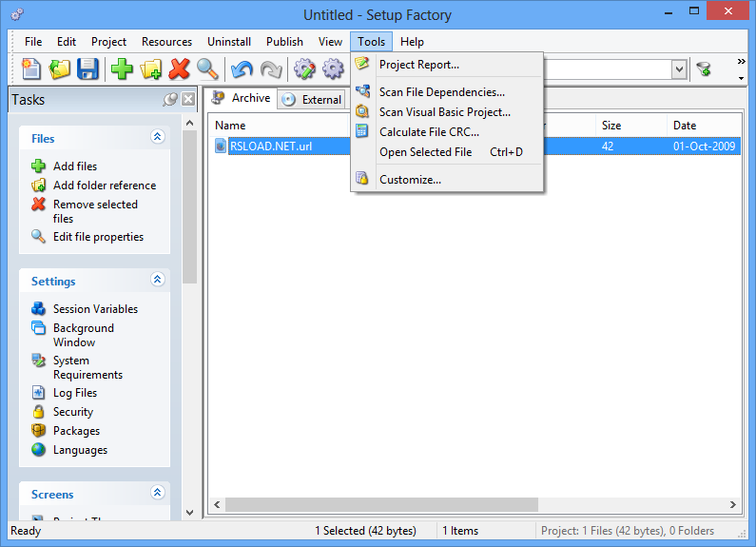Click the Add folder reference link
Screen dimensions: 756x547
tap(105, 186)
